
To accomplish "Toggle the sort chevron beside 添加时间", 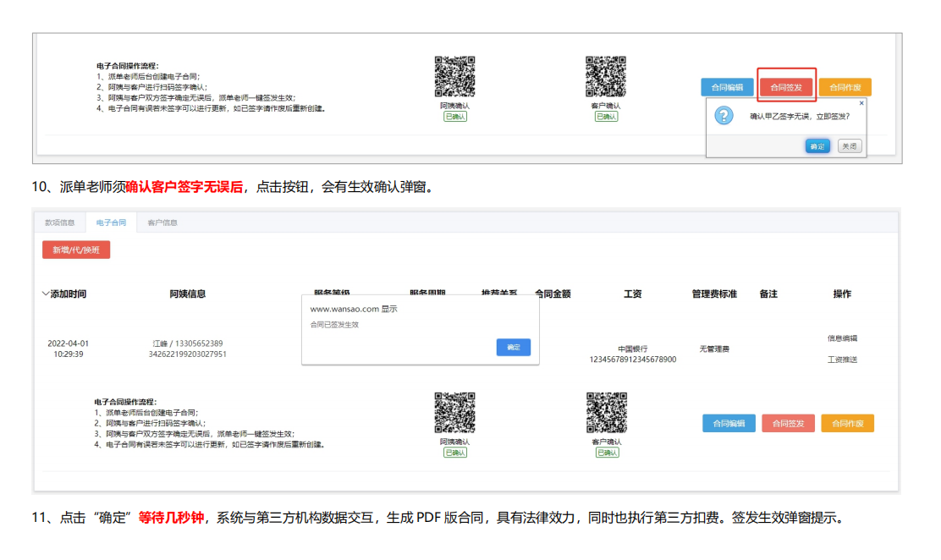I will pos(45,294).
